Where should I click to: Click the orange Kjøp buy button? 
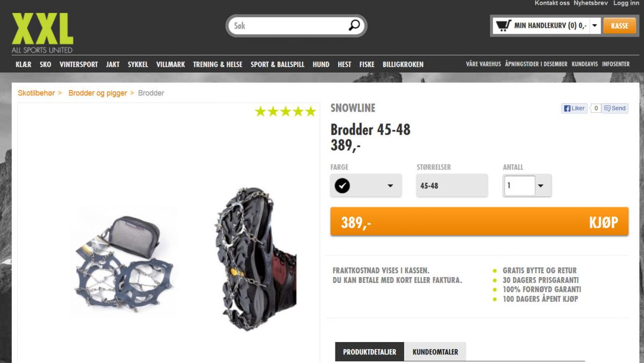(479, 222)
